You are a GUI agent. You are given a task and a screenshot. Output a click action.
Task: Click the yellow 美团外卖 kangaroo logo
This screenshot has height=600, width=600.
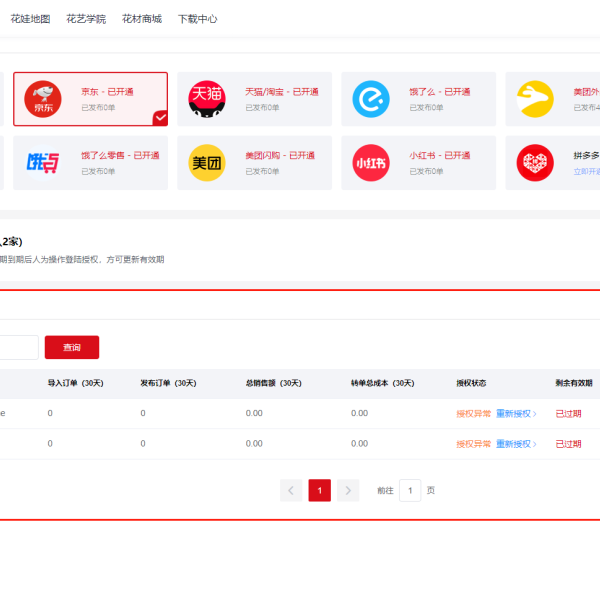pyautogui.click(x=535, y=99)
